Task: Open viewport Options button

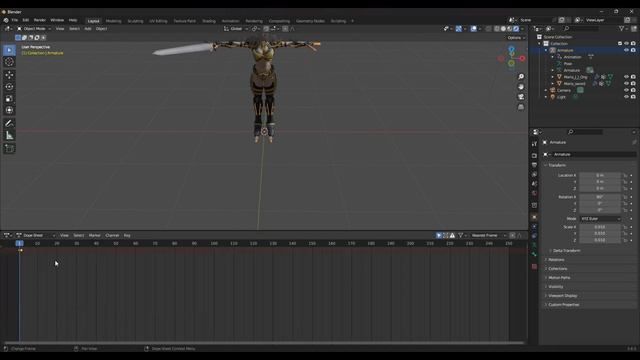Action: (x=516, y=38)
